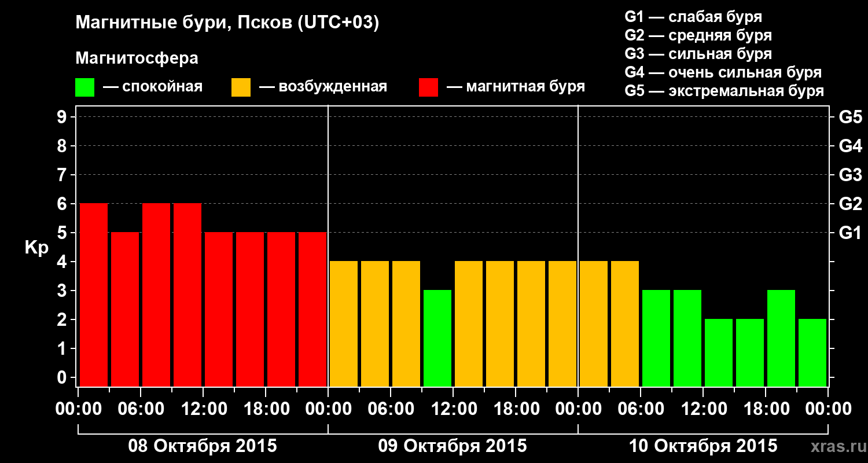Click yellow bar for 00:00–03:00 on 09 Октября

point(344,324)
